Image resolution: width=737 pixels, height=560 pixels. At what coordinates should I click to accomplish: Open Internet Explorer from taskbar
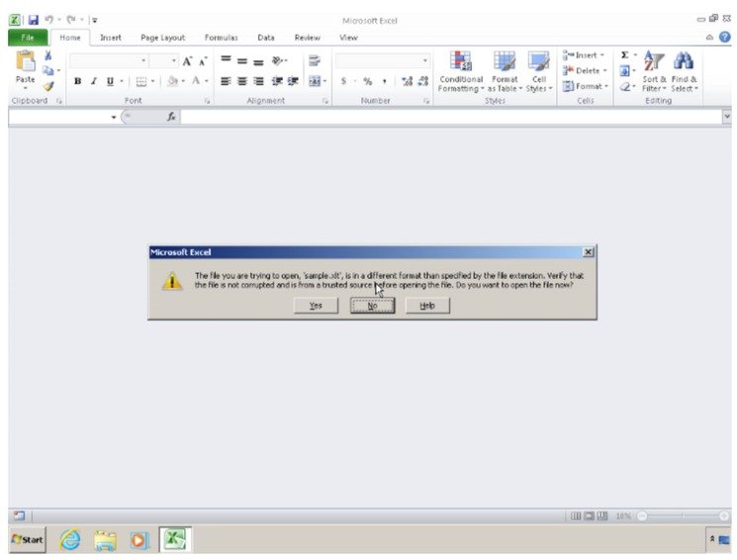70,540
